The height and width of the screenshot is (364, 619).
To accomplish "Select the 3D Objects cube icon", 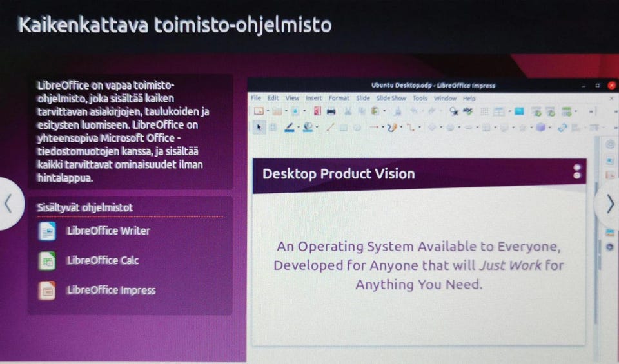I will [541, 128].
